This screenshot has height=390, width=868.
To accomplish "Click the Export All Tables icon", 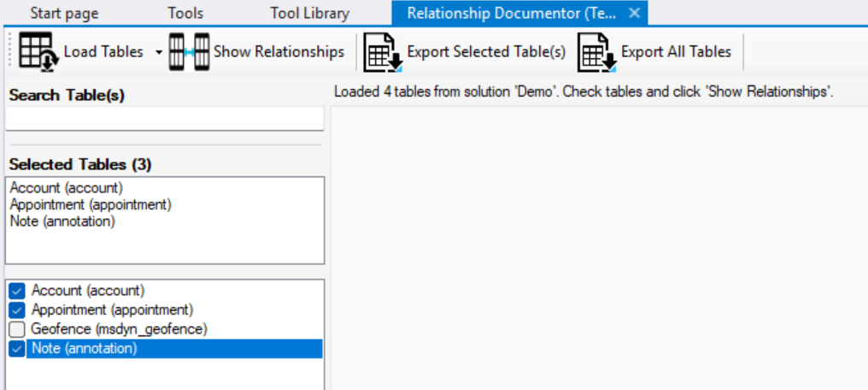I will [596, 52].
